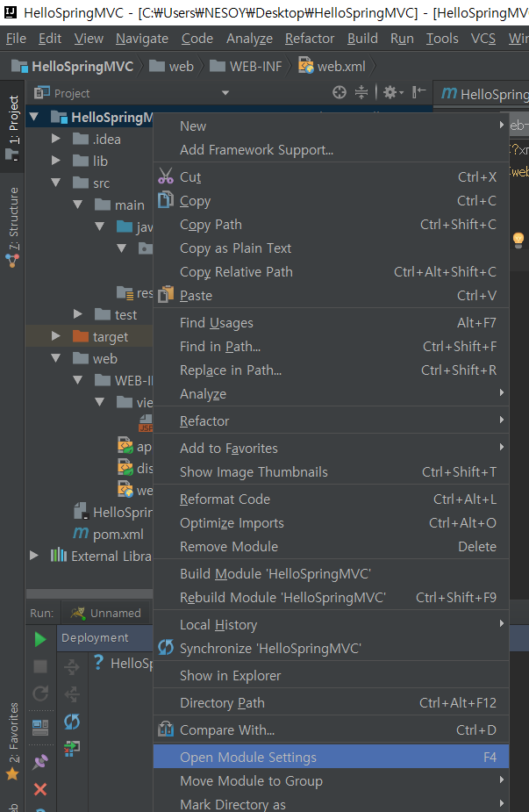Click the WEB-INF breadcrumb
Image resolution: width=529 pixels, height=812 pixels.
click(x=246, y=67)
